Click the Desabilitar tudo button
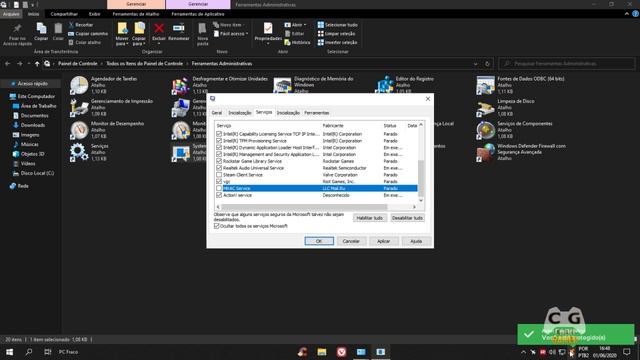 pos(407,218)
